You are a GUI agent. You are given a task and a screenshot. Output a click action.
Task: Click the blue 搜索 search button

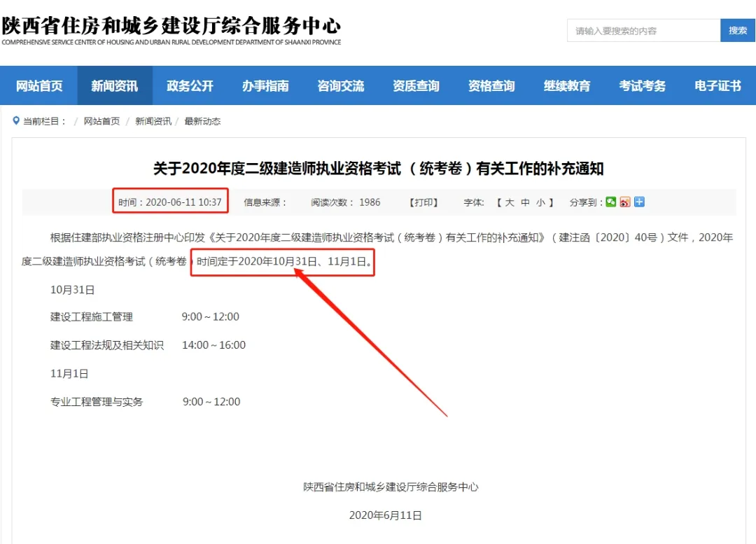pos(738,30)
